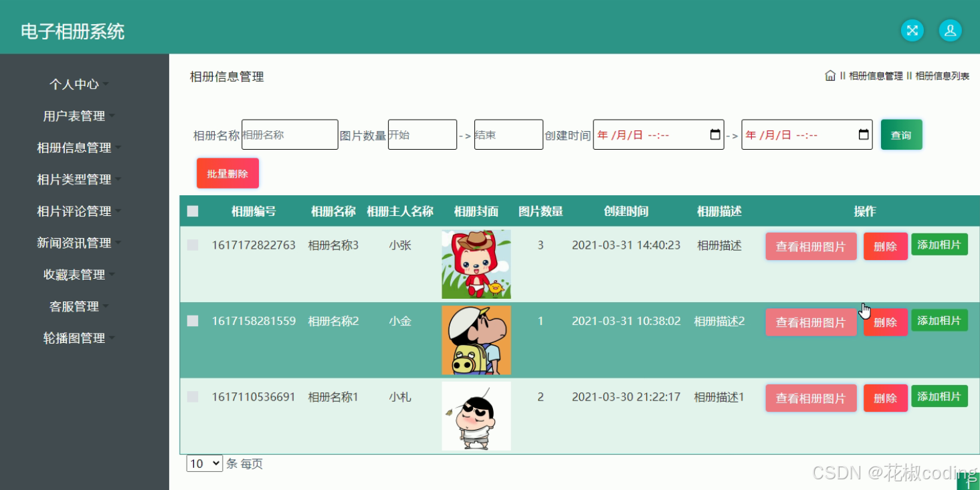Click 添加相片 for album 相册名称2
Viewport: 980px width, 490px height.
point(939,320)
